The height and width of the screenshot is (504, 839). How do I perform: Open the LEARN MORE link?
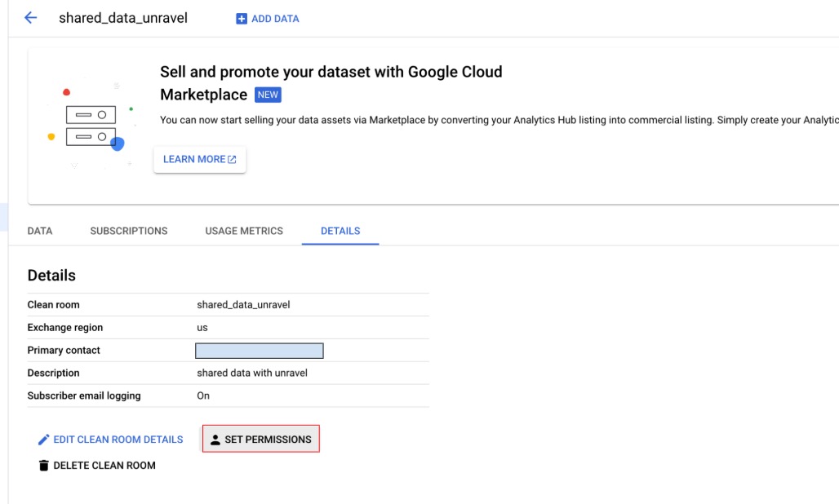pyautogui.click(x=194, y=159)
